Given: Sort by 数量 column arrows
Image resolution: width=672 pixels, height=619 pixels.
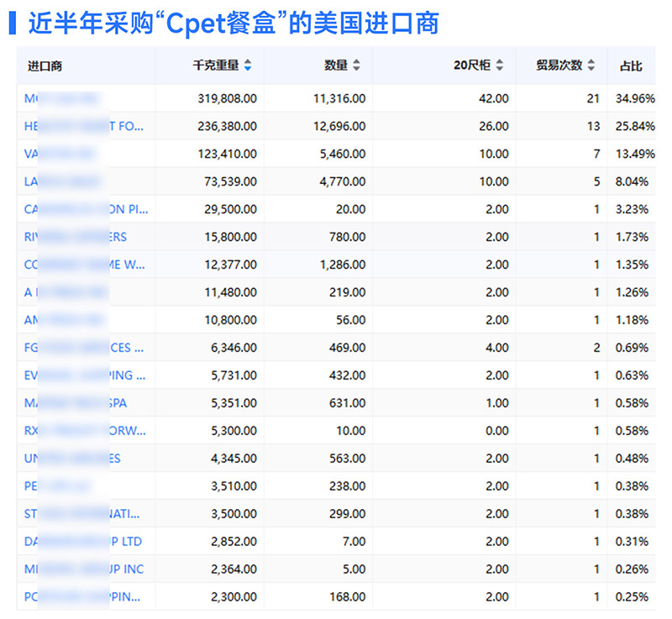Looking at the screenshot, I should pos(356,66).
